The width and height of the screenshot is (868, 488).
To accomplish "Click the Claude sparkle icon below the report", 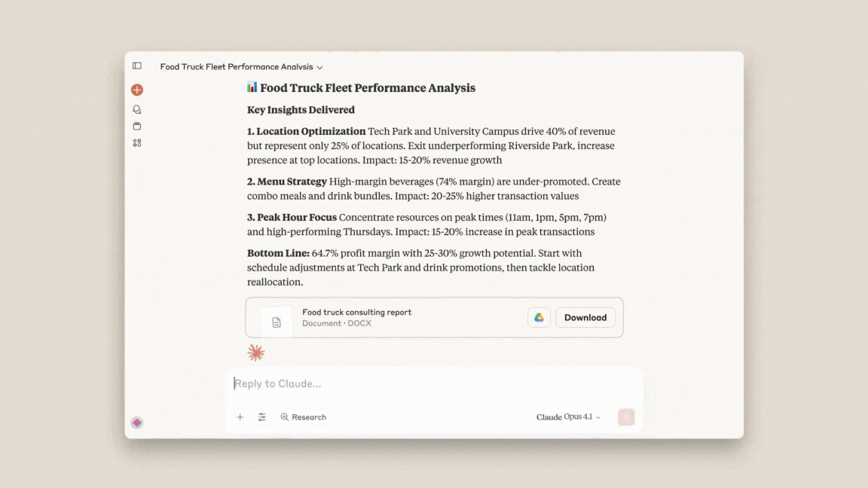I will point(255,352).
